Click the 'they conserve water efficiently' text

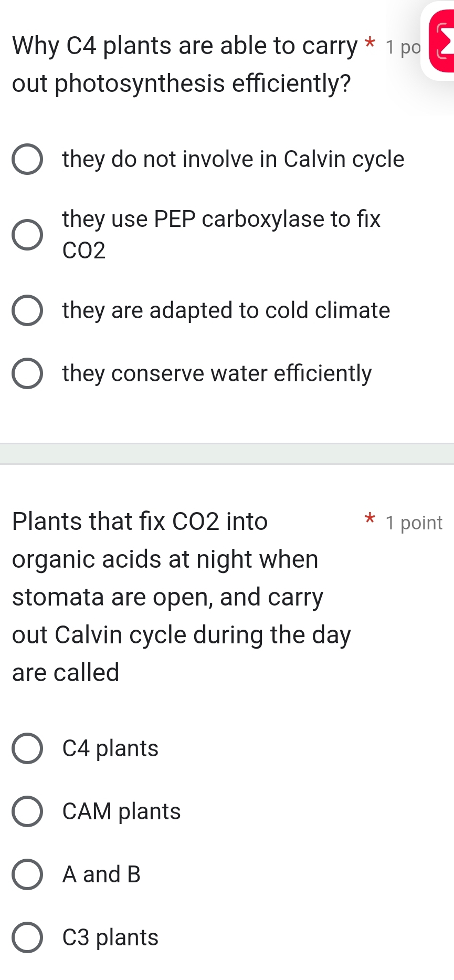(216, 373)
